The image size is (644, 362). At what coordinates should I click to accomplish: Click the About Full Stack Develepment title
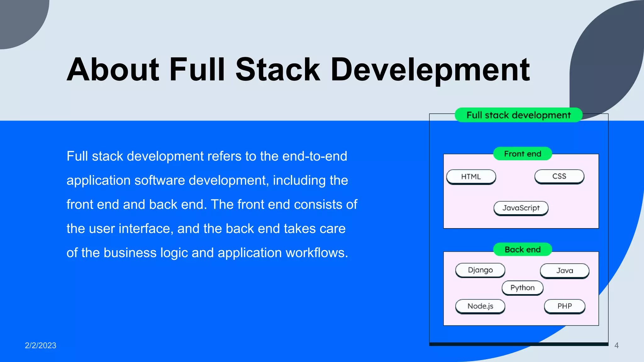[x=298, y=69]
